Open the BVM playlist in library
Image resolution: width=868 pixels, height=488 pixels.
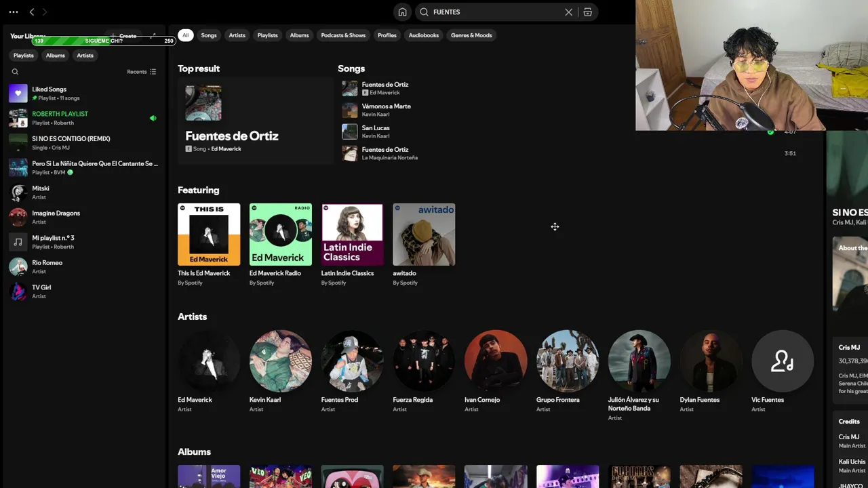(84, 167)
